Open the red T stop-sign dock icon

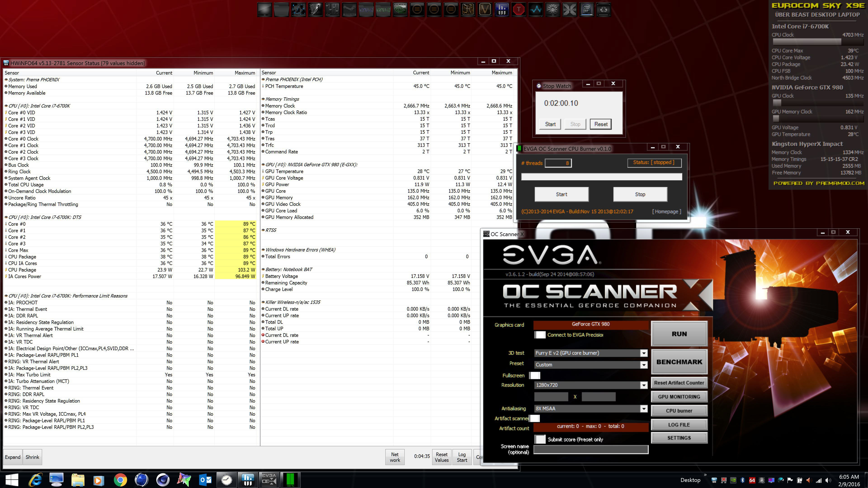[x=519, y=10]
